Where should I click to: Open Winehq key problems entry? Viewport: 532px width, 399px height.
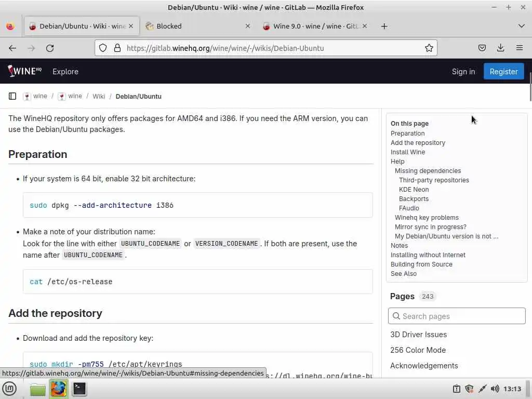tap(427, 218)
